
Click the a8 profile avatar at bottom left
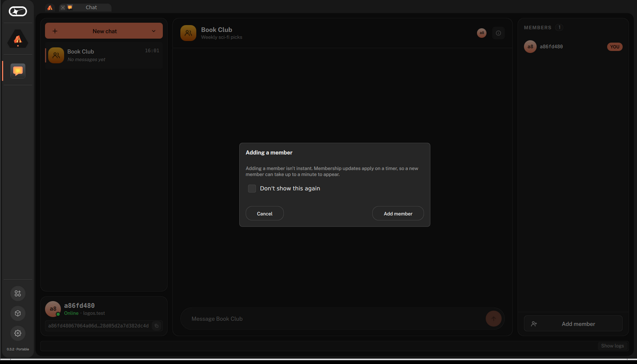pyautogui.click(x=53, y=309)
